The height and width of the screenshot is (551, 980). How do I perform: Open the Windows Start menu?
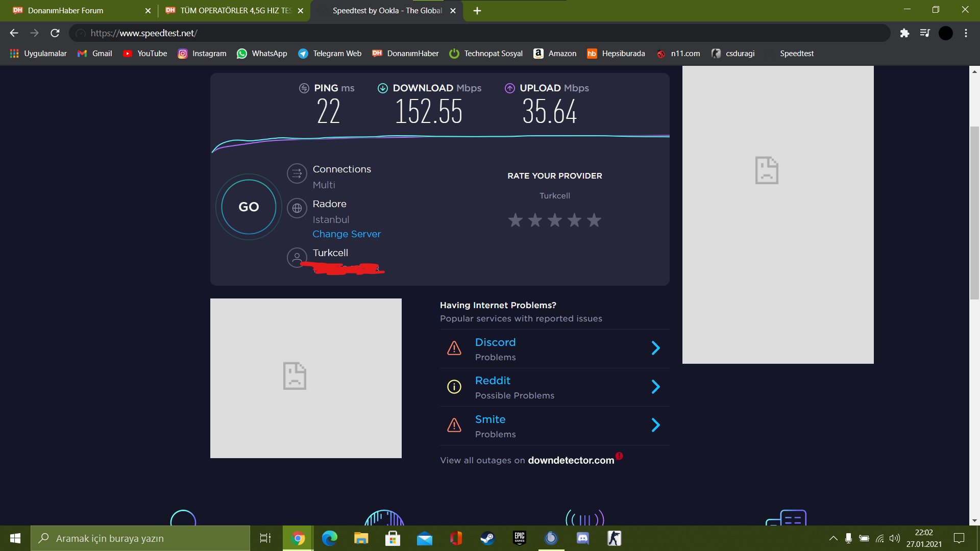point(15,538)
